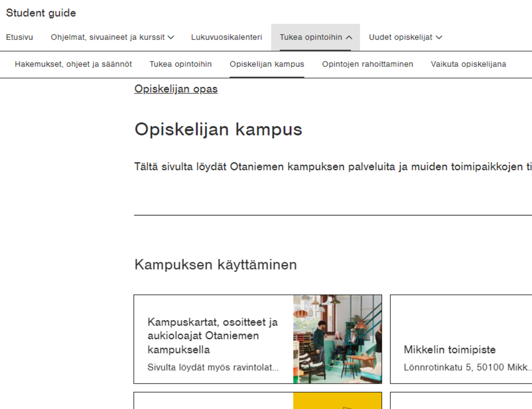The image size is (532, 409).
Task: Go to Etusivu in the main navigation
Action: point(19,37)
